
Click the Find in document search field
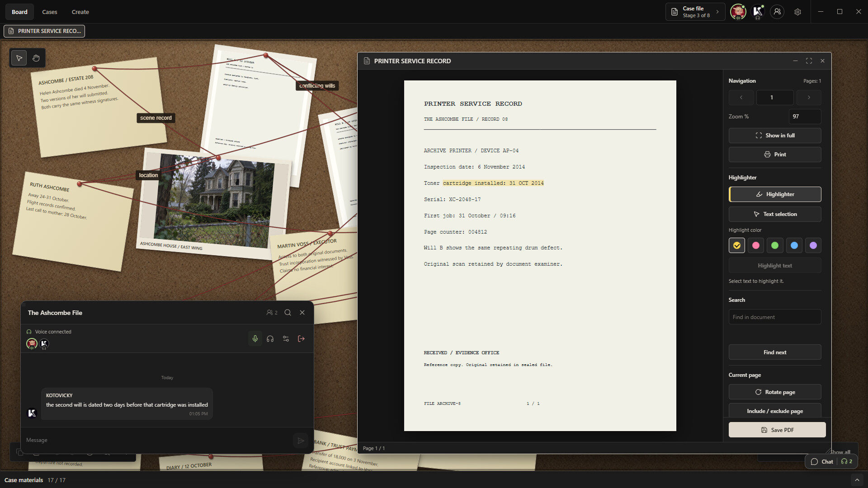point(775,317)
